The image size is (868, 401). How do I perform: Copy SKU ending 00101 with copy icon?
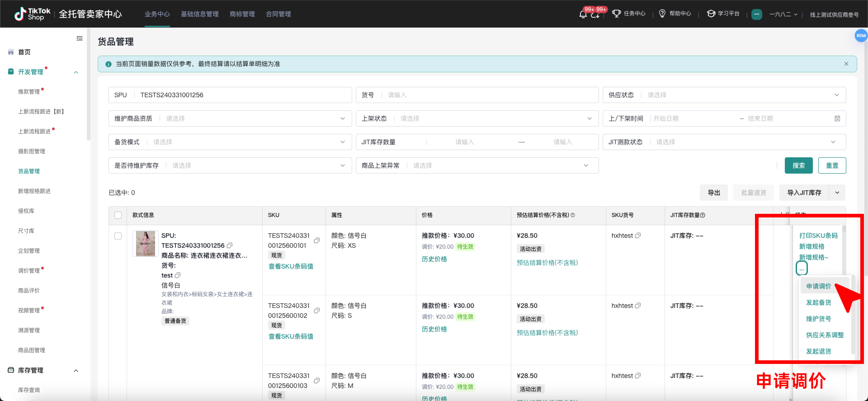pyautogui.click(x=317, y=240)
